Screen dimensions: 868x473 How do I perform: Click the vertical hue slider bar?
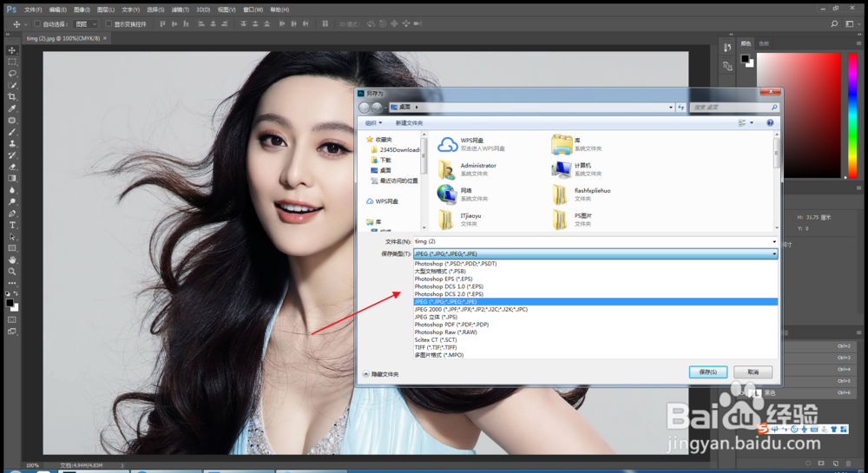(852, 115)
